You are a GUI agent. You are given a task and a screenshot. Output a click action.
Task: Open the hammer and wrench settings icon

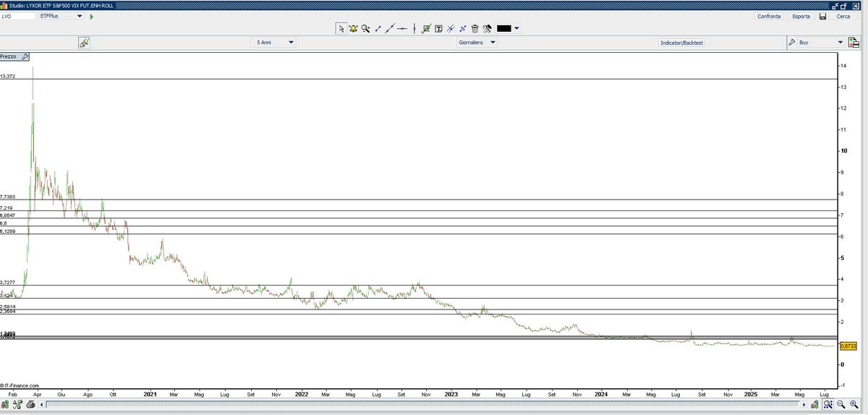click(487, 28)
